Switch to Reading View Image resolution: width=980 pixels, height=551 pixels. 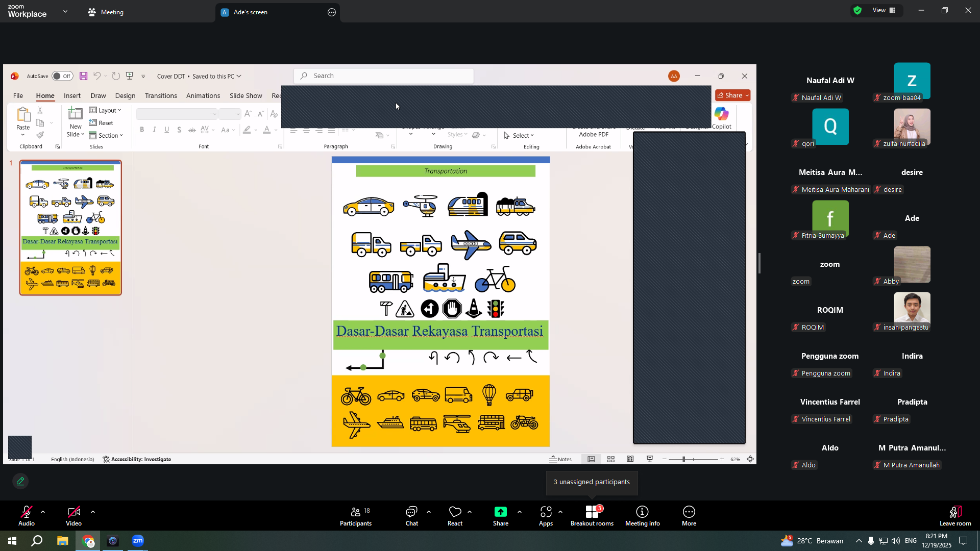coord(630,459)
